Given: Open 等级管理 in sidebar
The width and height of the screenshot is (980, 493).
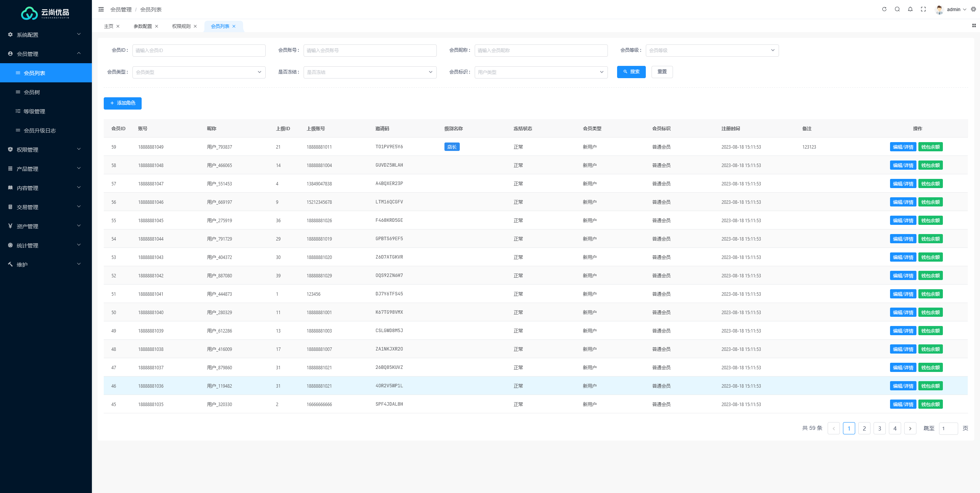Looking at the screenshot, I should (46, 111).
